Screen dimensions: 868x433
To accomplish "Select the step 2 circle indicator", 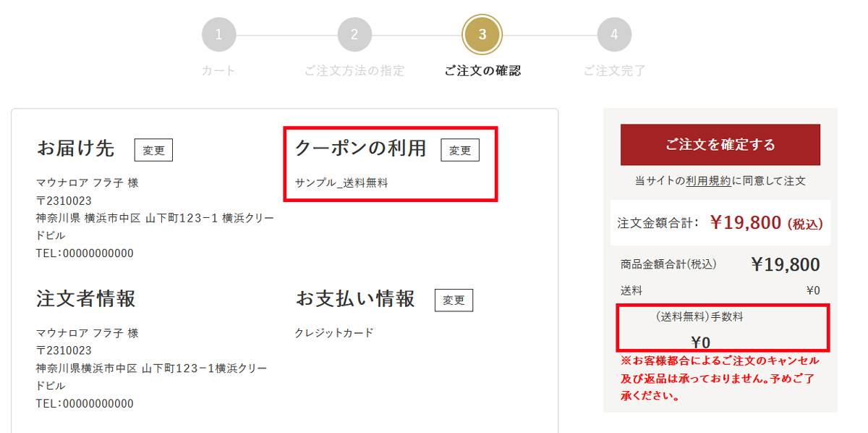I will click(x=354, y=35).
